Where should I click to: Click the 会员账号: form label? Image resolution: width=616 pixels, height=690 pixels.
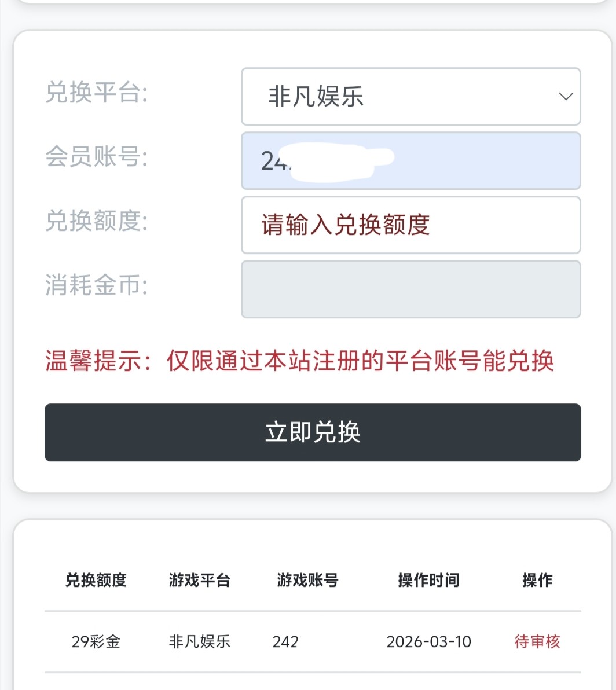pos(96,157)
